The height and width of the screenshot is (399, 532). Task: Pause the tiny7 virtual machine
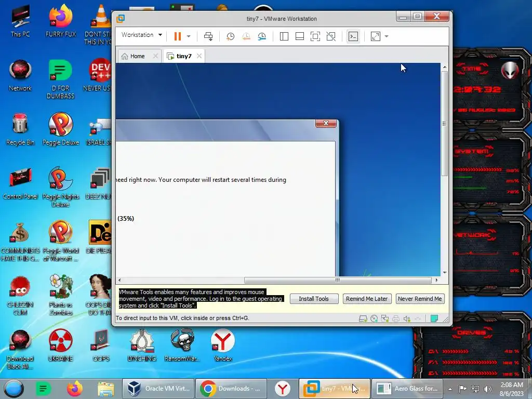178,36
